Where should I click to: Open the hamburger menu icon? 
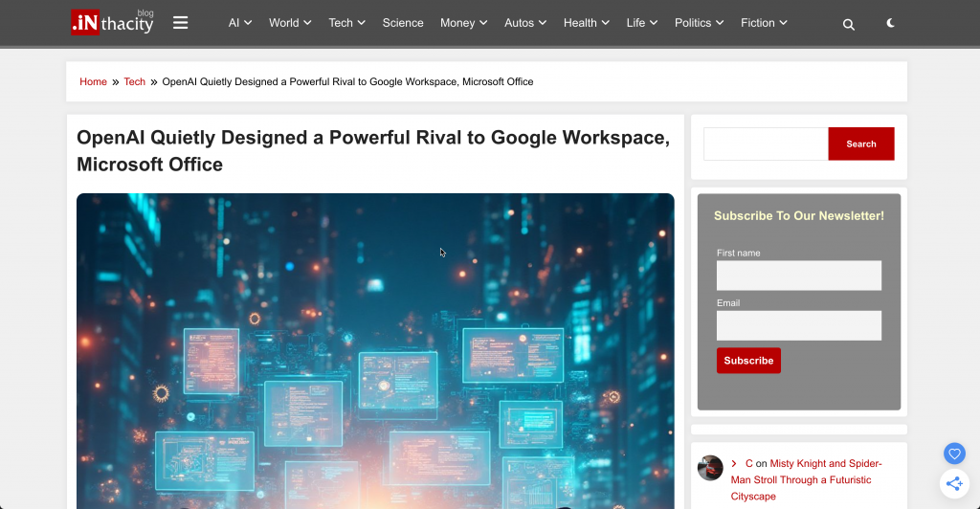180,23
